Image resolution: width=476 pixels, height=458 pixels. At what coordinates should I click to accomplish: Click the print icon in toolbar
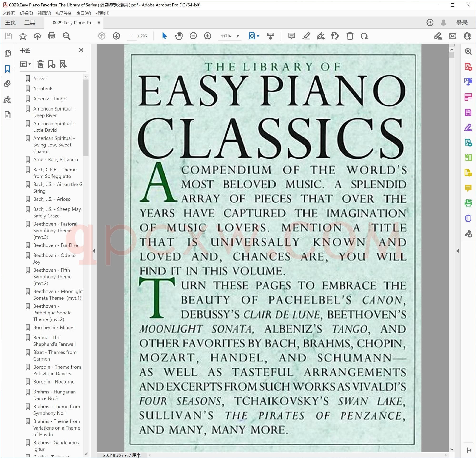pyautogui.click(x=51, y=36)
